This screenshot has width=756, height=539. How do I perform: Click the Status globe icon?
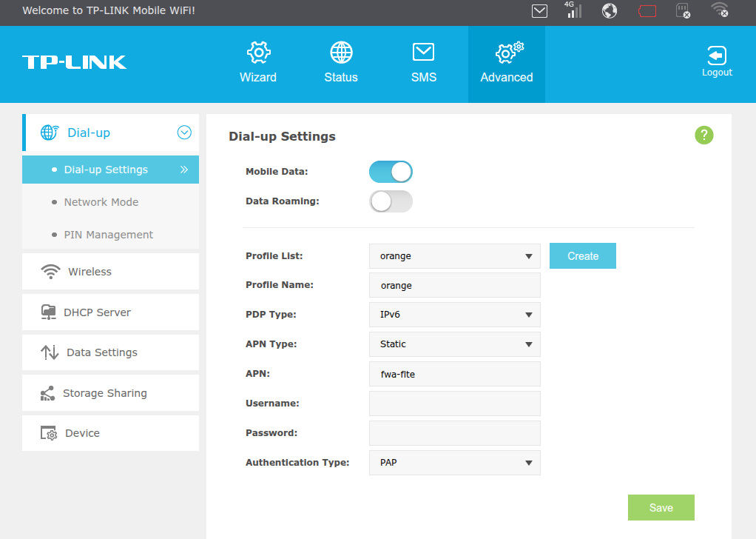tap(341, 52)
